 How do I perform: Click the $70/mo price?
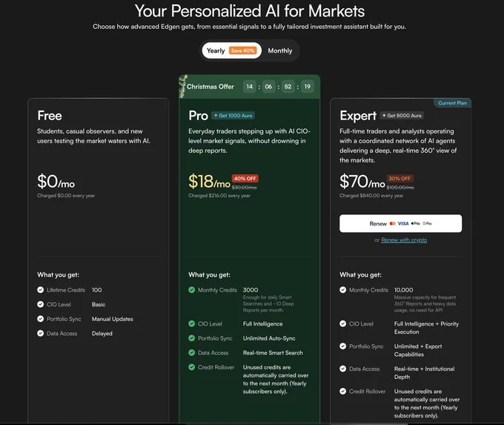point(362,182)
